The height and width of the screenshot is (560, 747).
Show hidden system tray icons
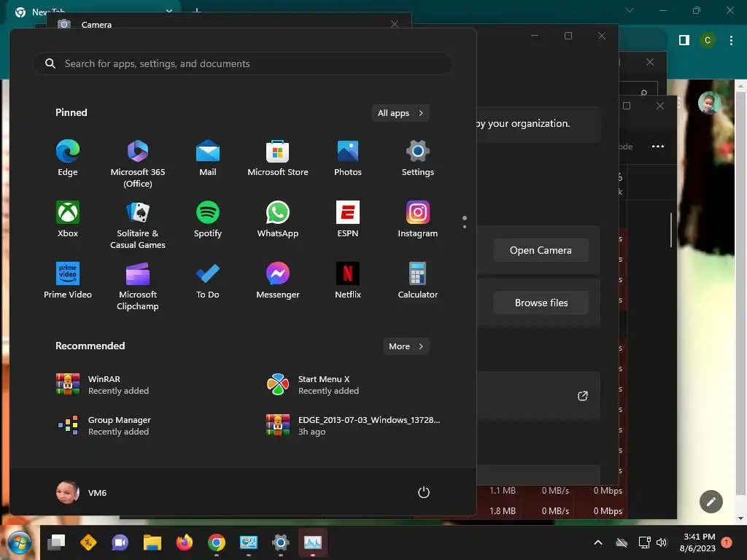598,542
